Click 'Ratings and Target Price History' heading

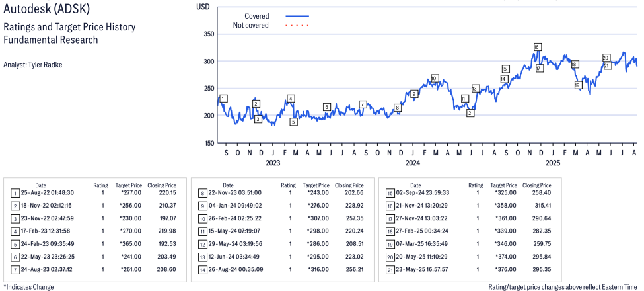[x=69, y=28]
